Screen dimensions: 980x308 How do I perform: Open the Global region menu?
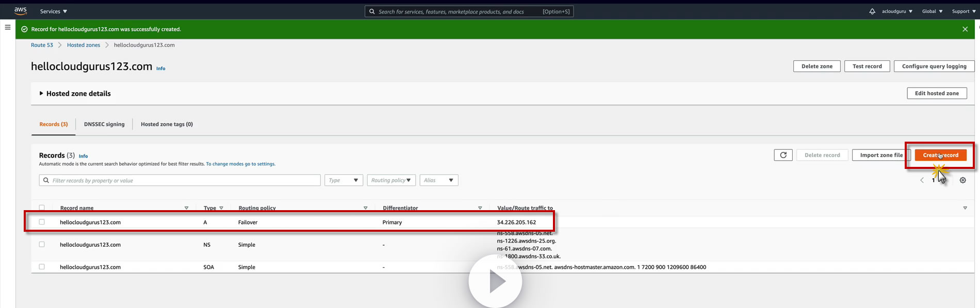point(932,11)
